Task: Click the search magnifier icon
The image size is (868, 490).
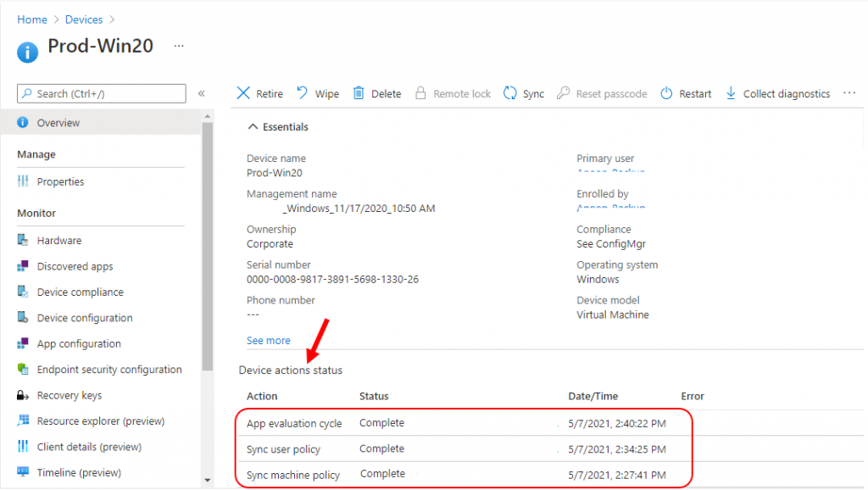Action: [26, 93]
